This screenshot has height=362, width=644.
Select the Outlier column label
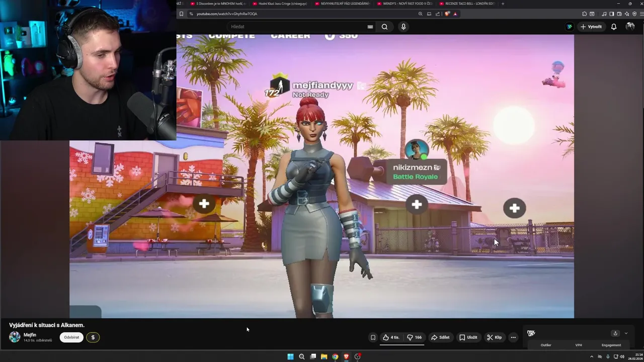(546, 345)
